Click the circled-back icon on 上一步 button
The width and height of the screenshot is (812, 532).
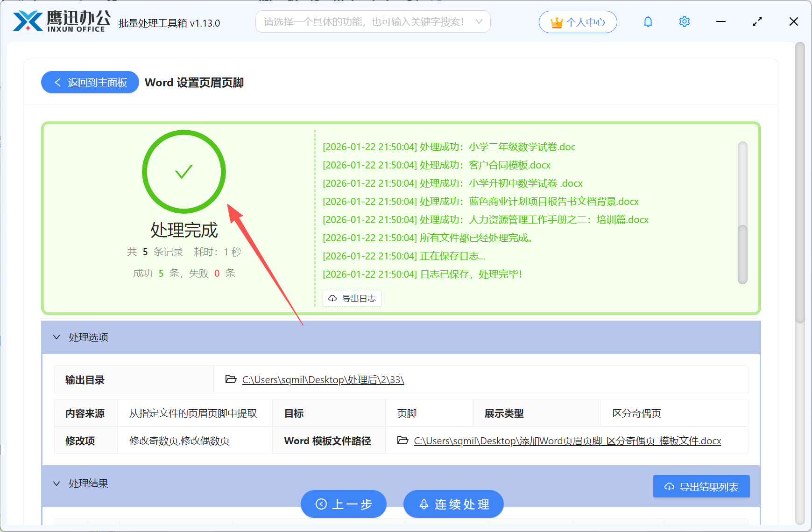coord(320,504)
